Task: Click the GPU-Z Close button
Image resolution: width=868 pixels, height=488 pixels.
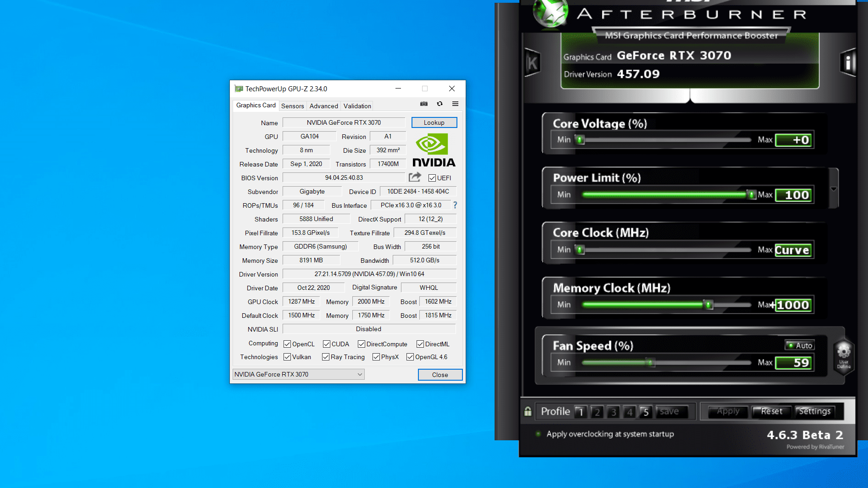Action: (440, 375)
